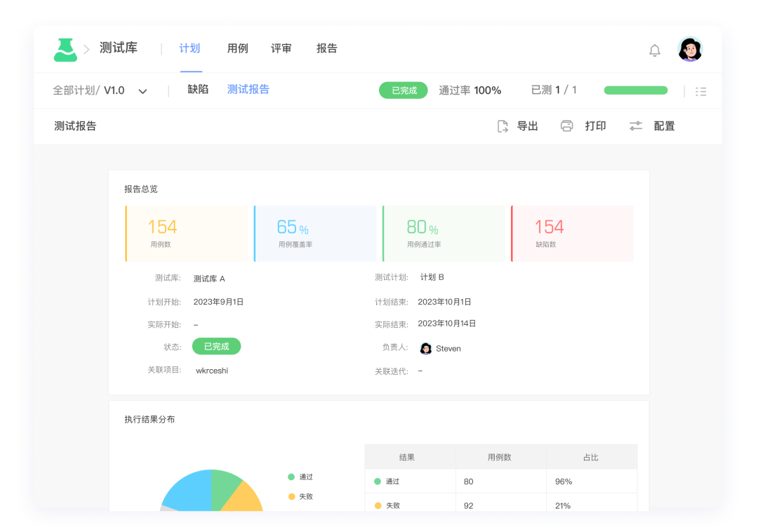758x532 pixels.
Task: Click the 测试库 A value
Action: (x=209, y=279)
